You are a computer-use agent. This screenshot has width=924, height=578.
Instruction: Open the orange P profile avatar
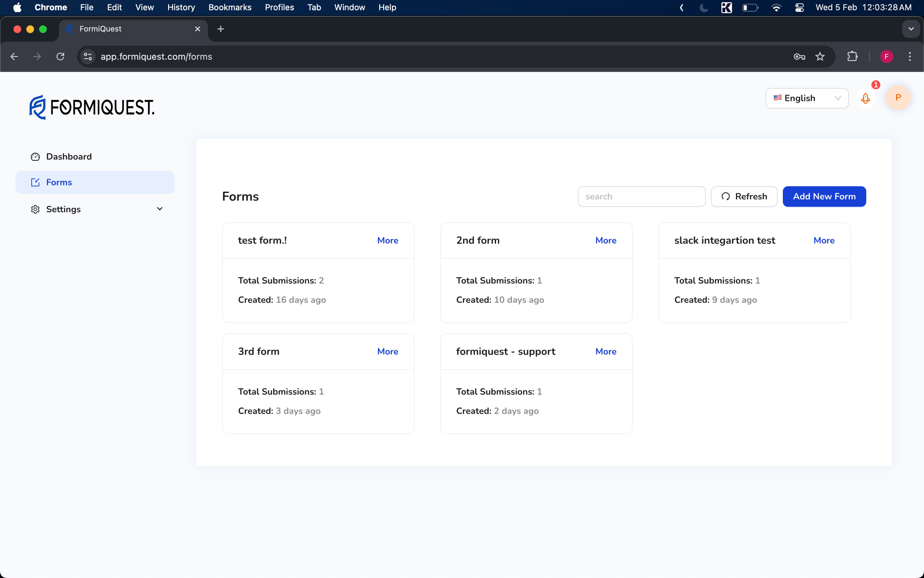898,98
